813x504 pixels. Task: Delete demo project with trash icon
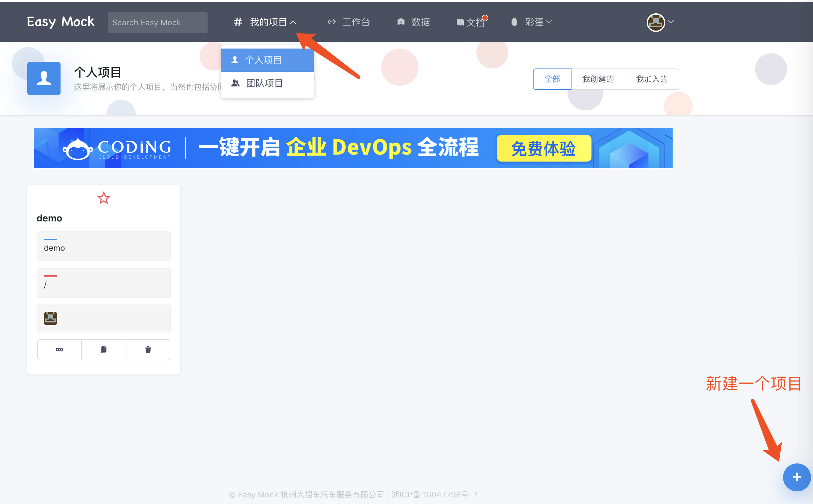(x=148, y=349)
